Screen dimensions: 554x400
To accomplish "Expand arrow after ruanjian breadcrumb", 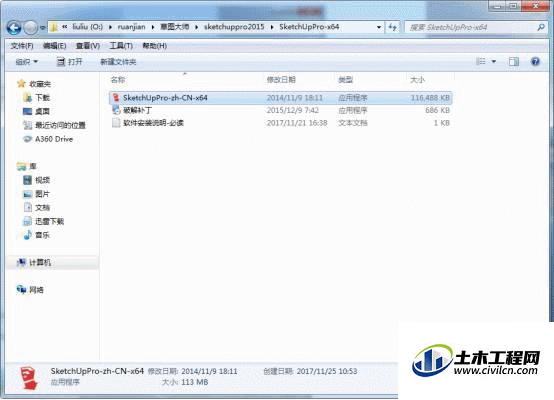I will pos(153,27).
